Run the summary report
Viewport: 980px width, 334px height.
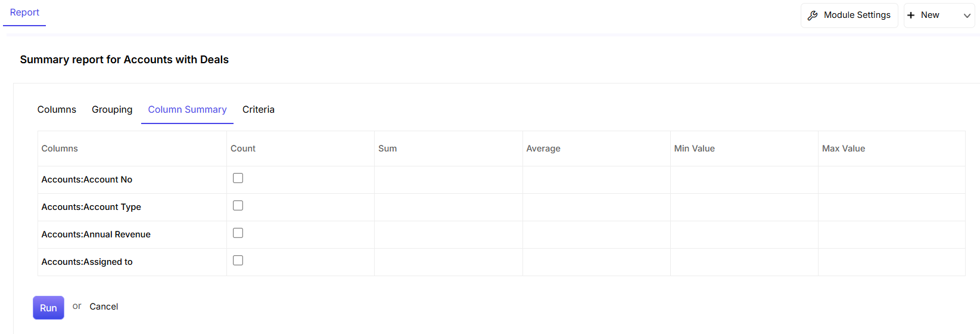pos(48,308)
